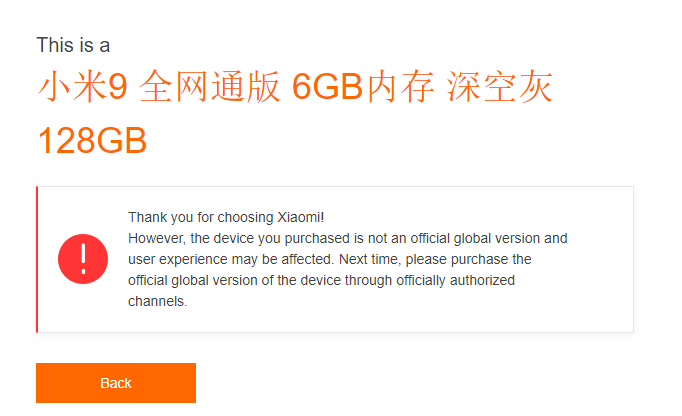This screenshot has width=682, height=416.
Task: Click the 内存 characters in the heading
Action: point(401,86)
